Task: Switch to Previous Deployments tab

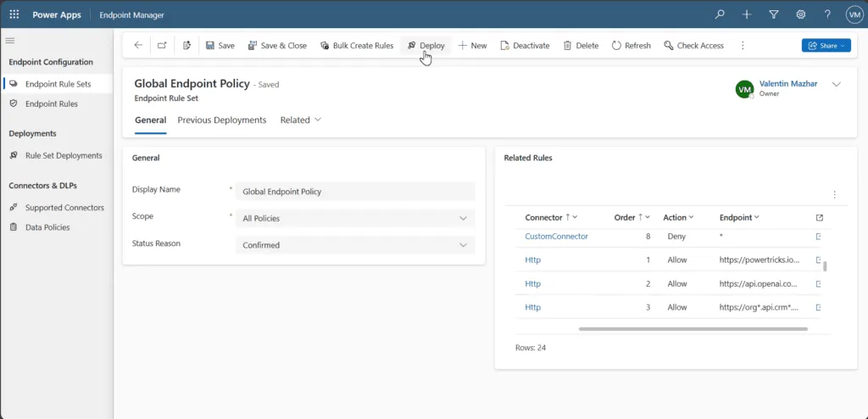Action: [222, 120]
